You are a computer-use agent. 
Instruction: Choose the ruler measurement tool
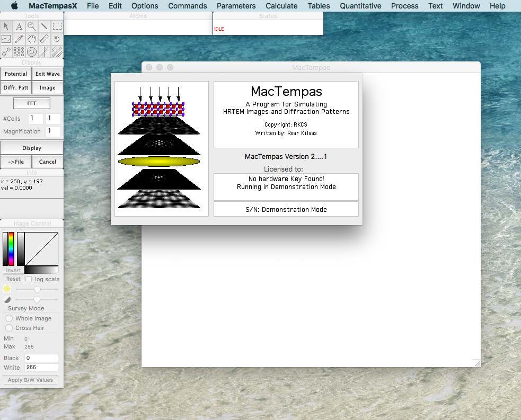point(45,39)
